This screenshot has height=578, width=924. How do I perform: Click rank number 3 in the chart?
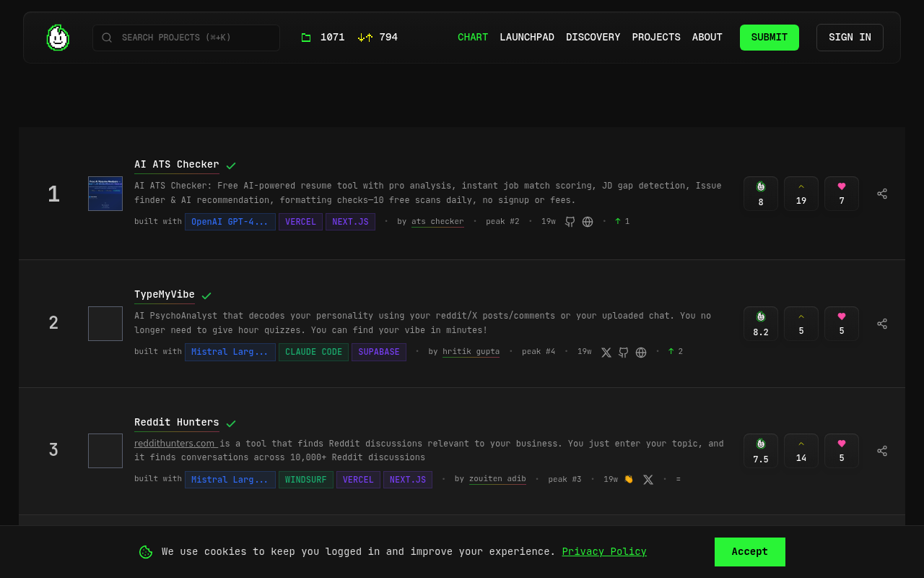click(x=53, y=450)
